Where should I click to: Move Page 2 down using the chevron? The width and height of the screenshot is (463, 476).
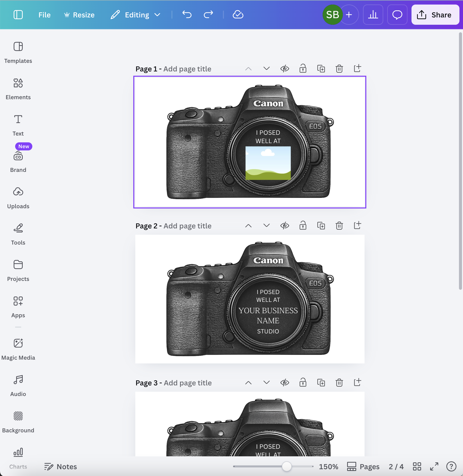[x=266, y=225]
